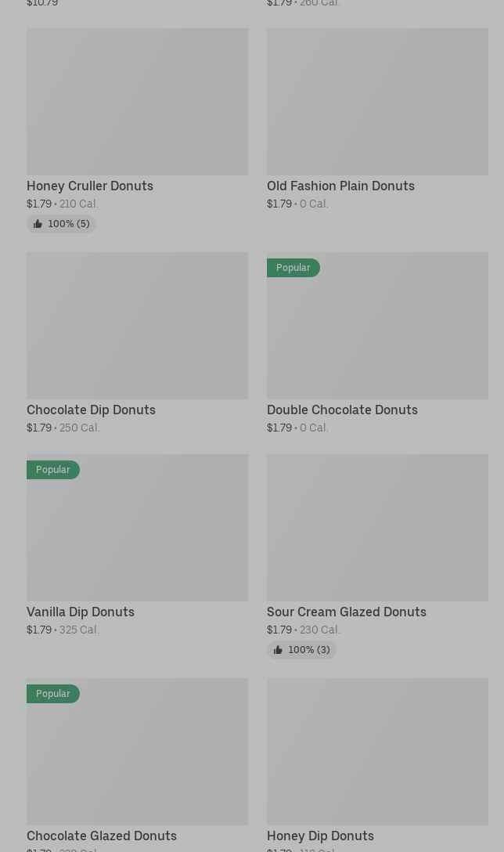Click the Honey Cruller Donuts title
This screenshot has height=852, width=504.
tap(90, 186)
